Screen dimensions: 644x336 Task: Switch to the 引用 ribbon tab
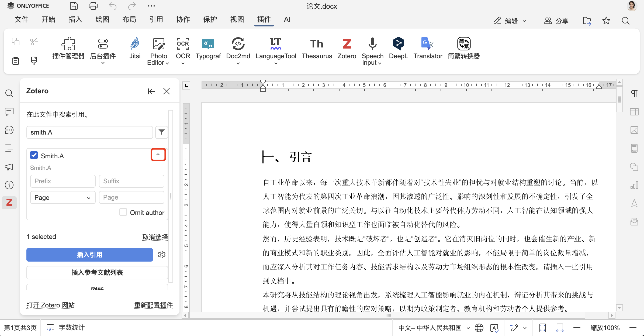(x=156, y=19)
